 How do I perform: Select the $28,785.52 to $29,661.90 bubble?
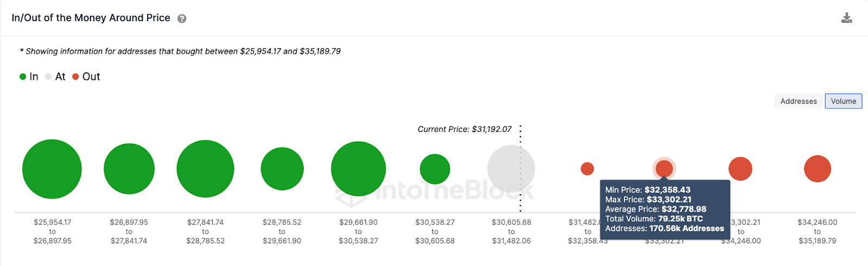pos(282,169)
